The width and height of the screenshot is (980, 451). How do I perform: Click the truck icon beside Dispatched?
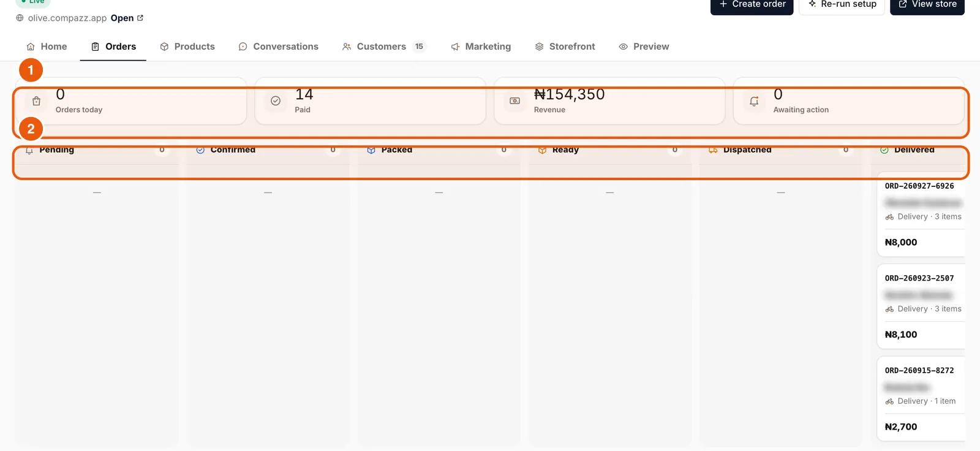click(x=713, y=150)
